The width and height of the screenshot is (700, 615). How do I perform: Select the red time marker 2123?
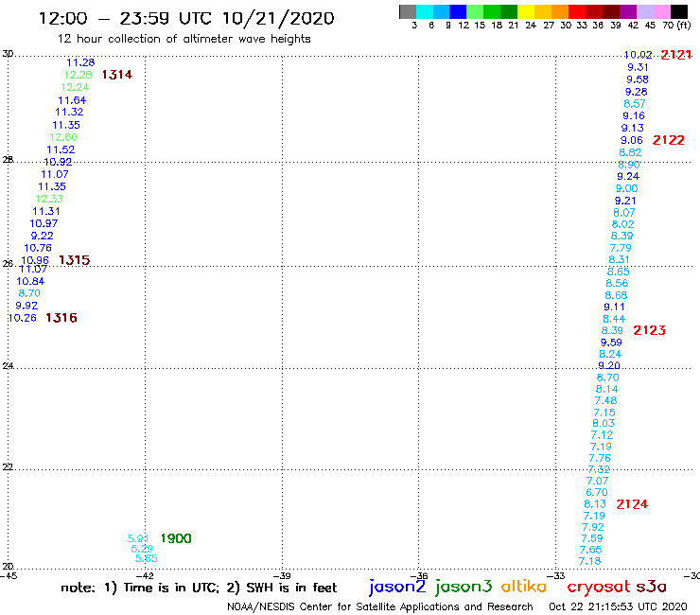point(650,330)
